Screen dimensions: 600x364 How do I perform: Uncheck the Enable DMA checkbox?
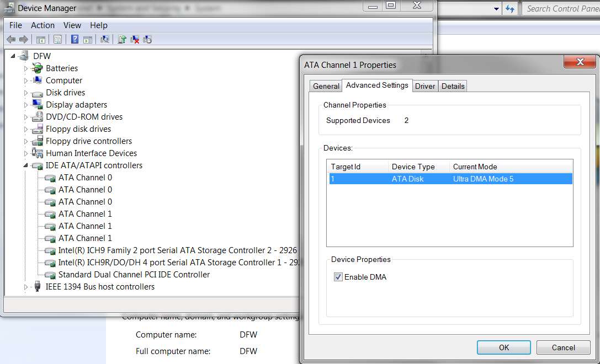[338, 277]
